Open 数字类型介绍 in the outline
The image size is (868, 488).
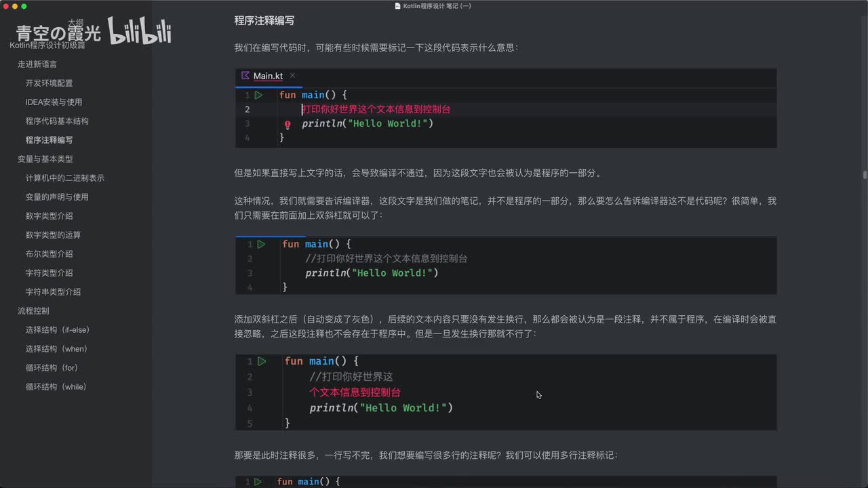pyautogui.click(x=49, y=216)
